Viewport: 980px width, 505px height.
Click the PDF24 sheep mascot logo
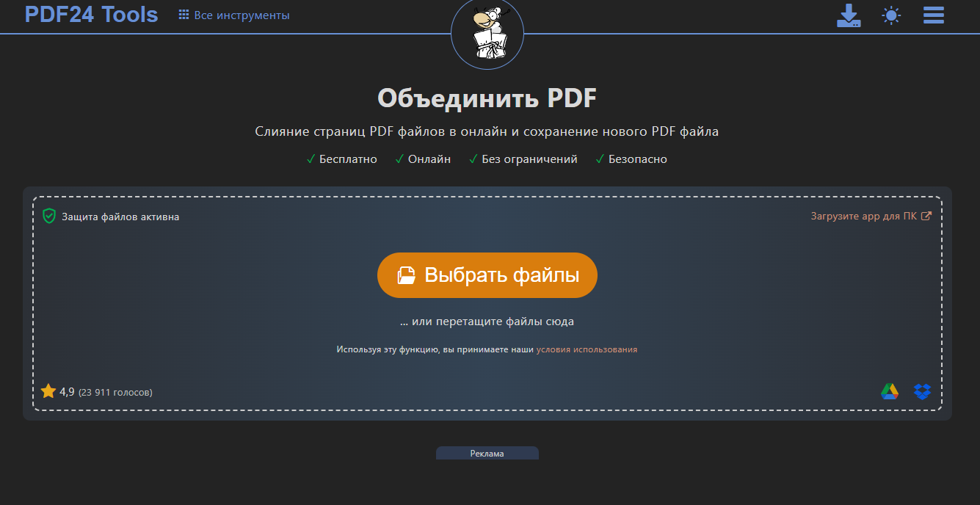[487, 33]
